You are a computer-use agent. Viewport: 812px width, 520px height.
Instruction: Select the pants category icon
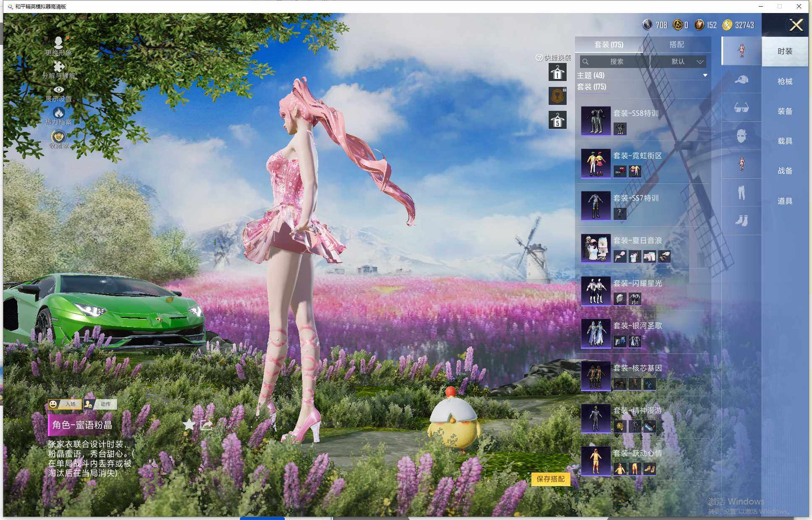[x=741, y=193]
